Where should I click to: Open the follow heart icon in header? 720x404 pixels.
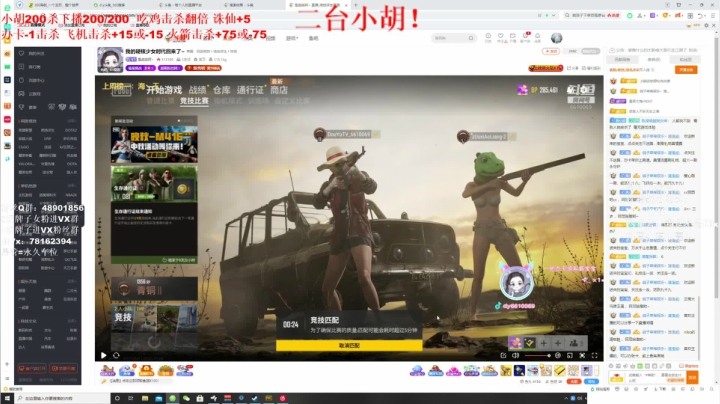pyautogui.click(x=501, y=38)
